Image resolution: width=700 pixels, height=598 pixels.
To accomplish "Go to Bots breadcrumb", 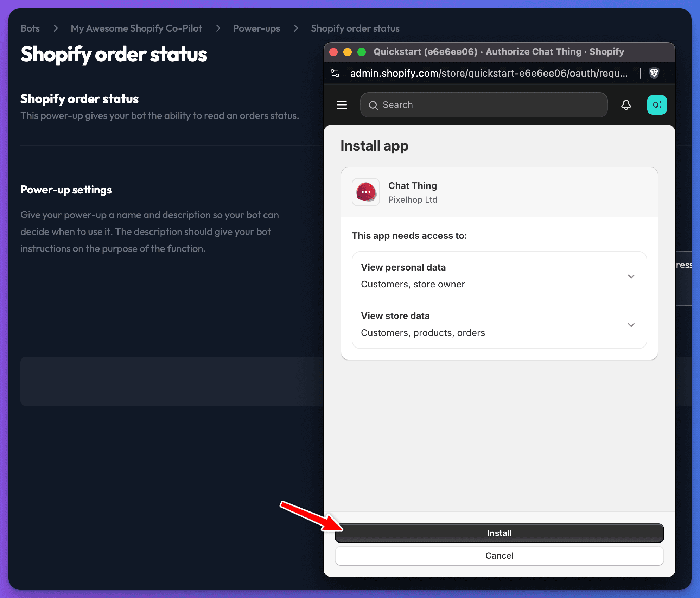I will pyautogui.click(x=30, y=28).
